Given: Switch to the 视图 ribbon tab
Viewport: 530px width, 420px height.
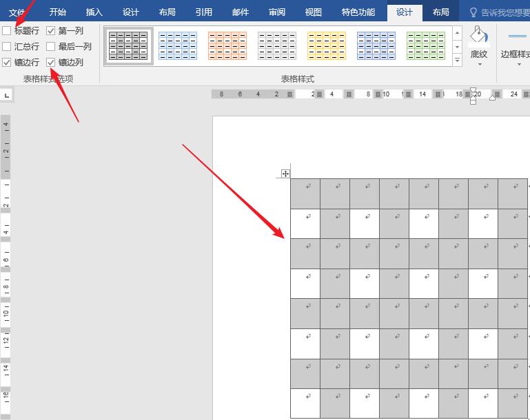Looking at the screenshot, I should (313, 12).
